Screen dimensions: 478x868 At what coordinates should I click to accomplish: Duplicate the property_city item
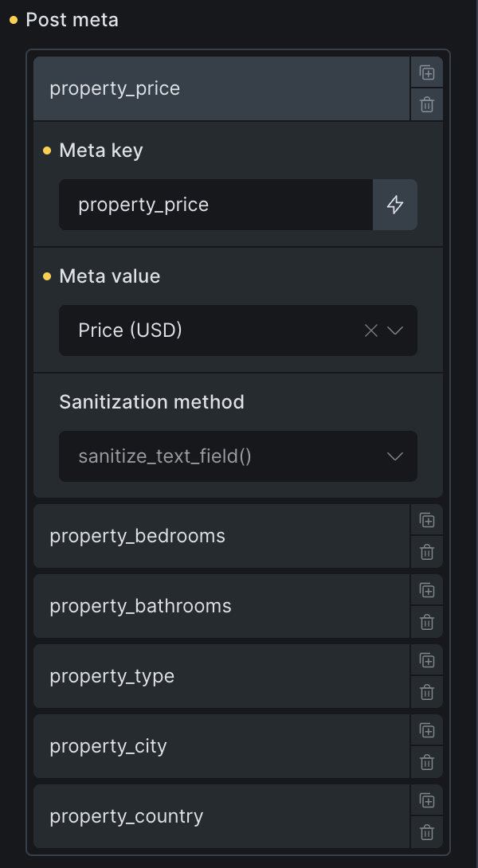427,731
